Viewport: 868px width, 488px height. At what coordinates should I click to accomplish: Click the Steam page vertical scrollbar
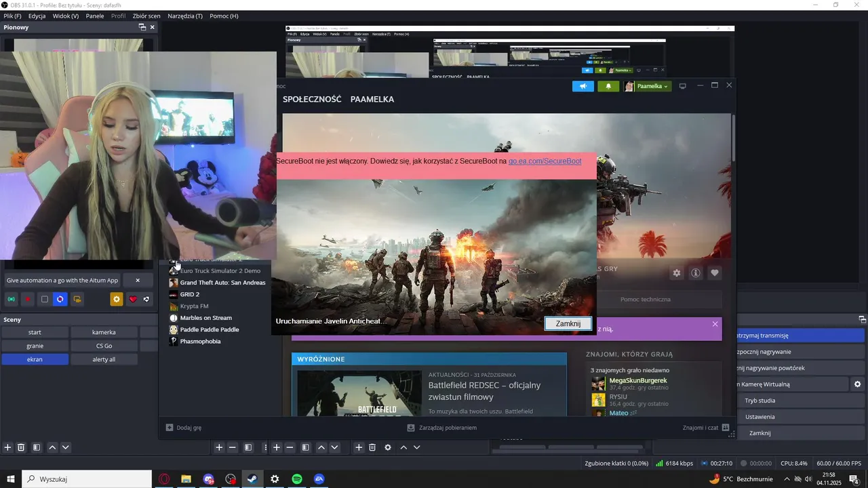click(x=733, y=139)
